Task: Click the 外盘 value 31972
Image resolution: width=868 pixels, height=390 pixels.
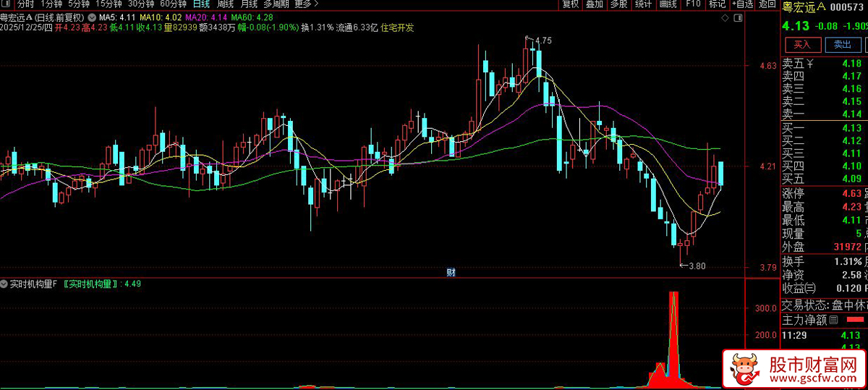Action: (x=848, y=247)
